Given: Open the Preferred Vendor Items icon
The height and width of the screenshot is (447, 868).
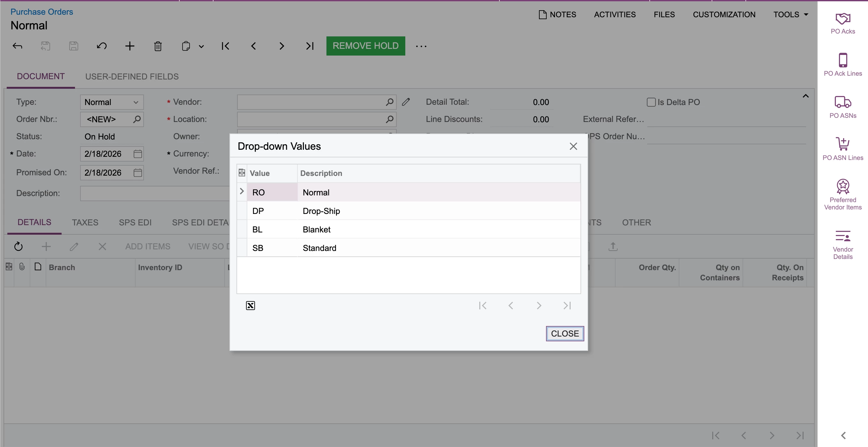Looking at the screenshot, I should (842, 186).
